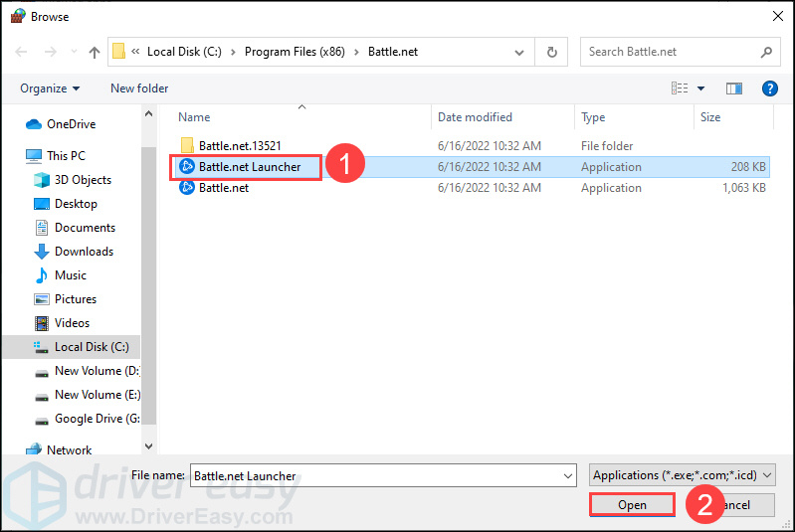Expand the Organize dropdown menu
This screenshot has width=795, height=532.
click(50, 89)
